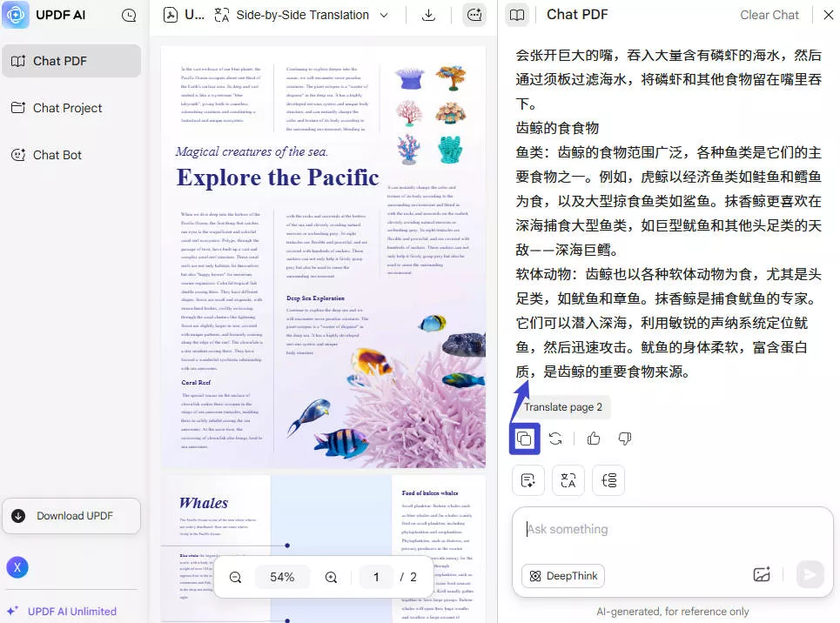The height and width of the screenshot is (623, 840).
Task: Zoom in the PDF view
Action: [x=331, y=577]
